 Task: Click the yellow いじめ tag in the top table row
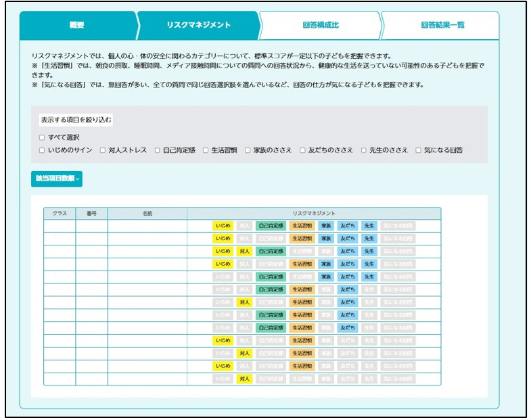[x=223, y=226]
